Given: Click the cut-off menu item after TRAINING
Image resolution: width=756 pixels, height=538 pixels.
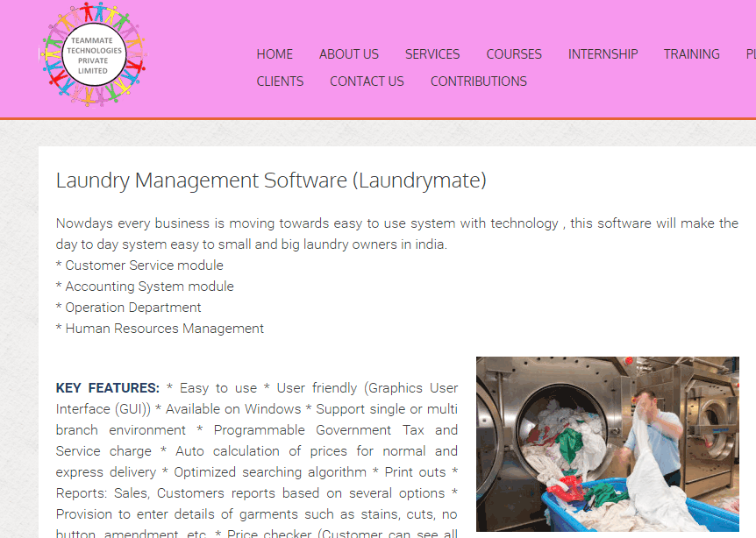Looking at the screenshot, I should coord(750,54).
